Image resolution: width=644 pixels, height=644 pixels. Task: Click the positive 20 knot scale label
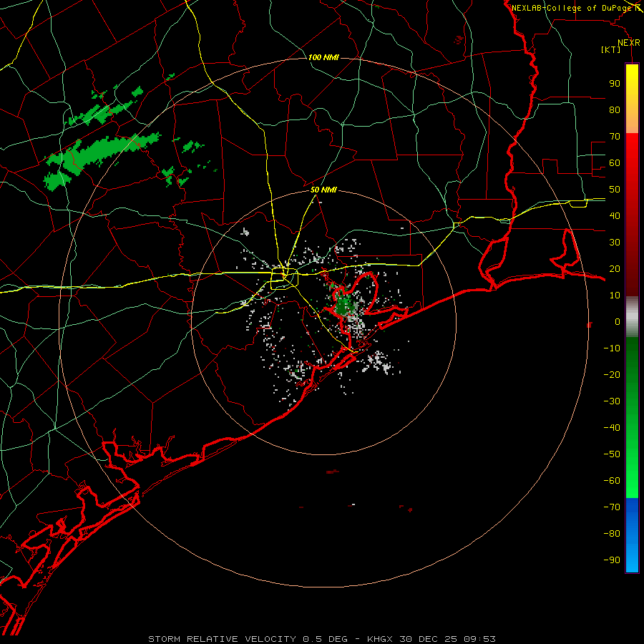click(x=615, y=269)
